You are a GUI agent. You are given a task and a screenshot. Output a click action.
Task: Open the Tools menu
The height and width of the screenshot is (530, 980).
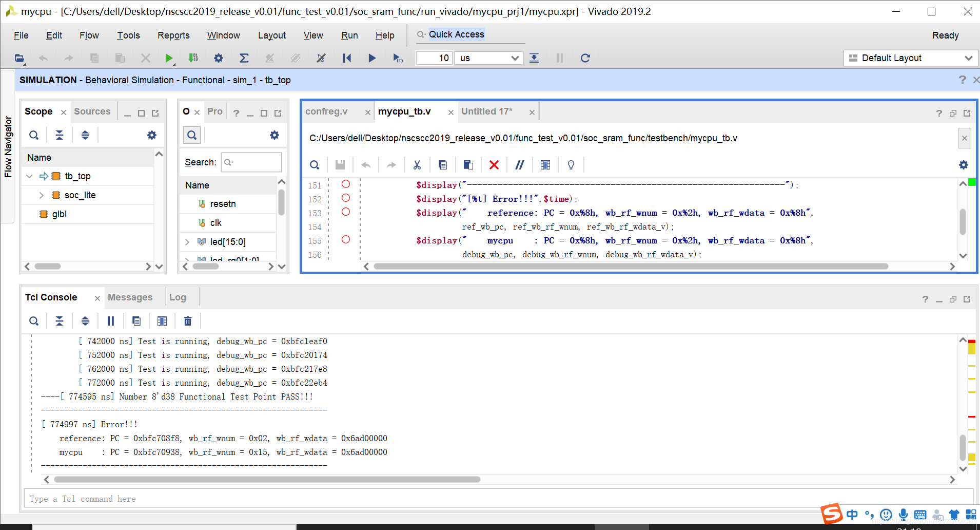coord(128,35)
